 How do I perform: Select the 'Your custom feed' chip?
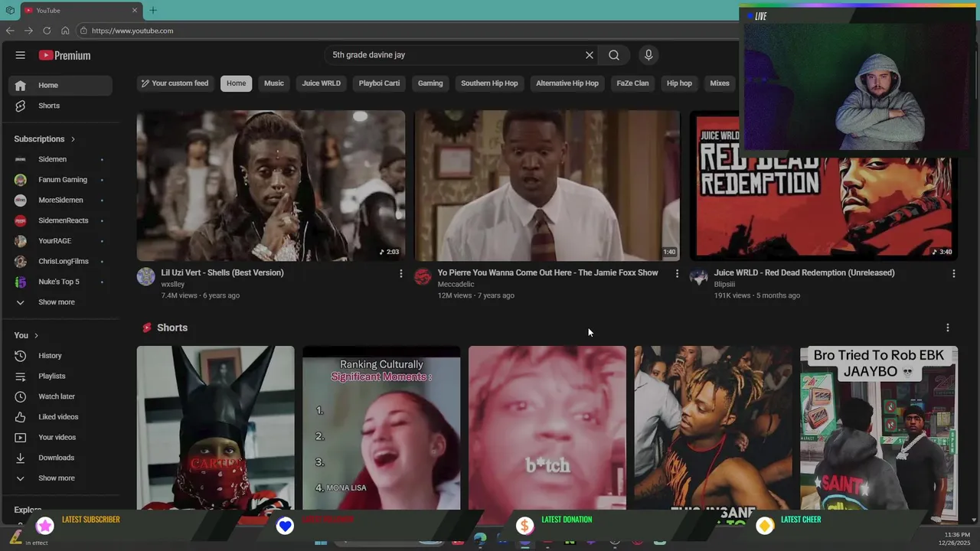click(x=175, y=83)
